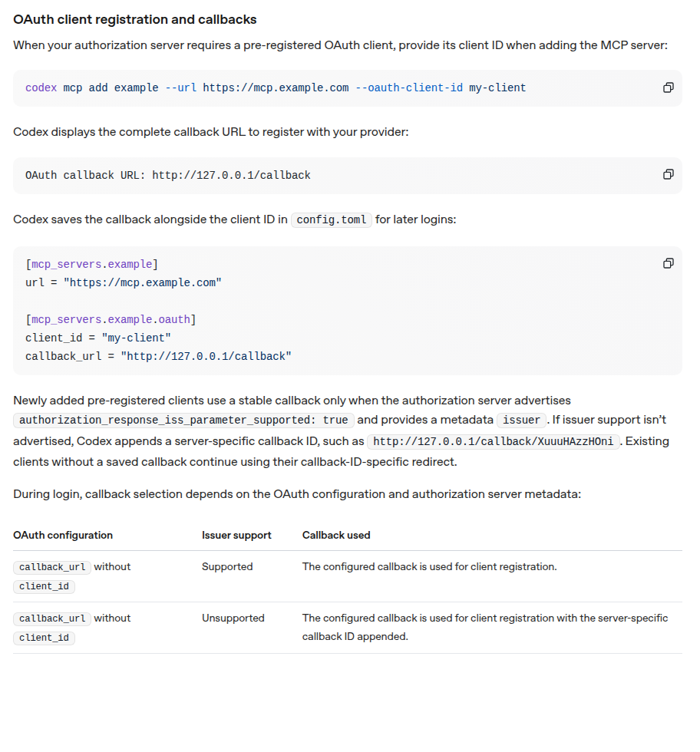
Task: Click the OAuth client registration and callbacks heading
Action: tap(135, 20)
